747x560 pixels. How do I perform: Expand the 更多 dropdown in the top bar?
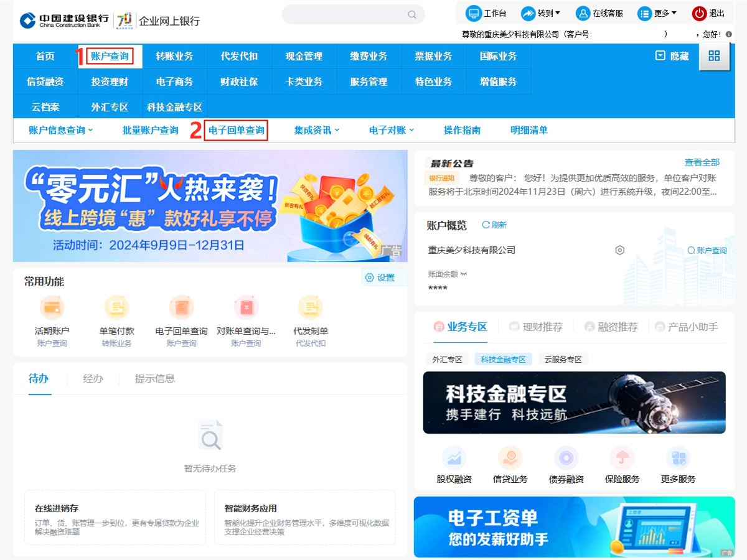tap(657, 13)
